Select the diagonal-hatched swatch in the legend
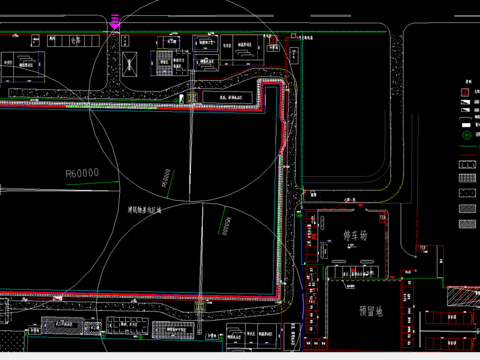 click(x=467, y=209)
